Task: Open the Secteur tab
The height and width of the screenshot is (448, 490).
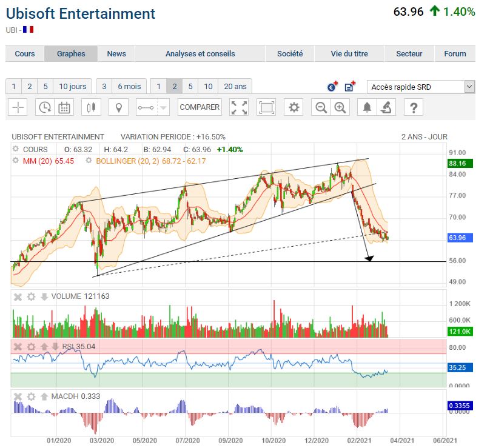Action: (409, 54)
